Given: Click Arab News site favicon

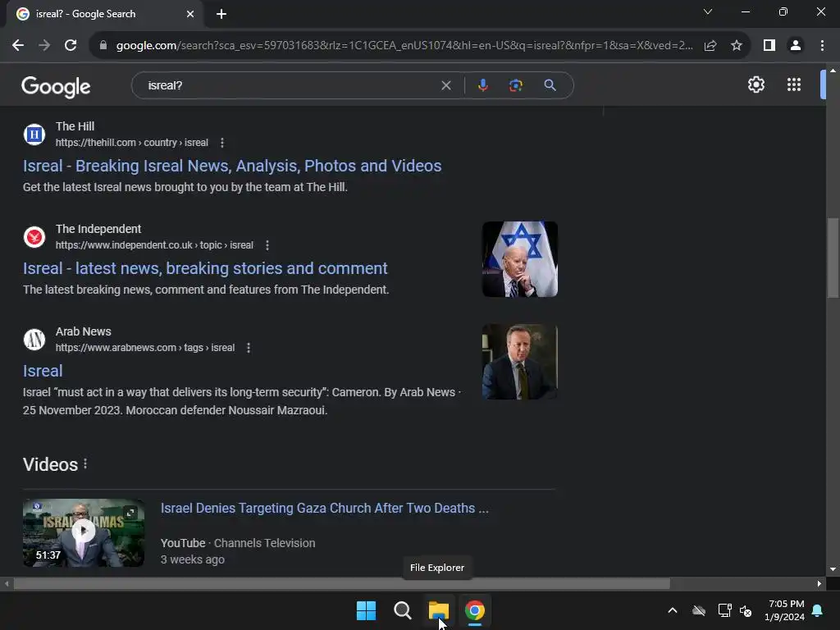Looking at the screenshot, I should click(x=34, y=340).
